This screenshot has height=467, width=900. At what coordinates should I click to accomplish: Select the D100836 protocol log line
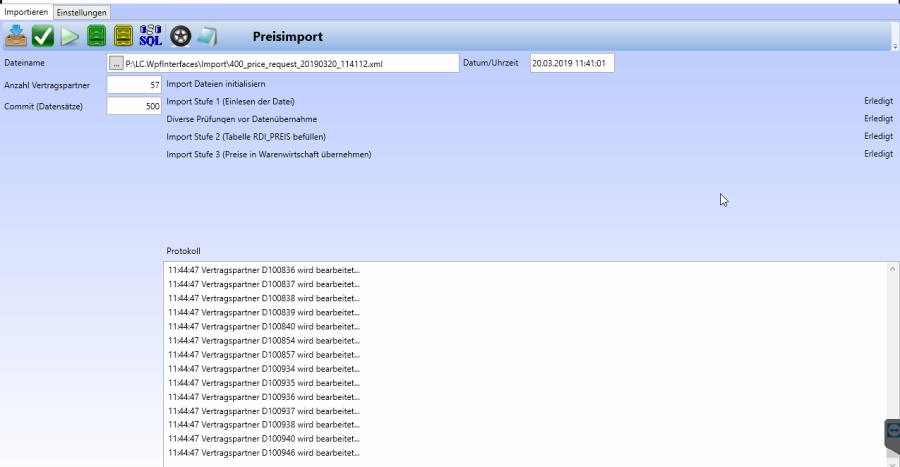[264, 270]
